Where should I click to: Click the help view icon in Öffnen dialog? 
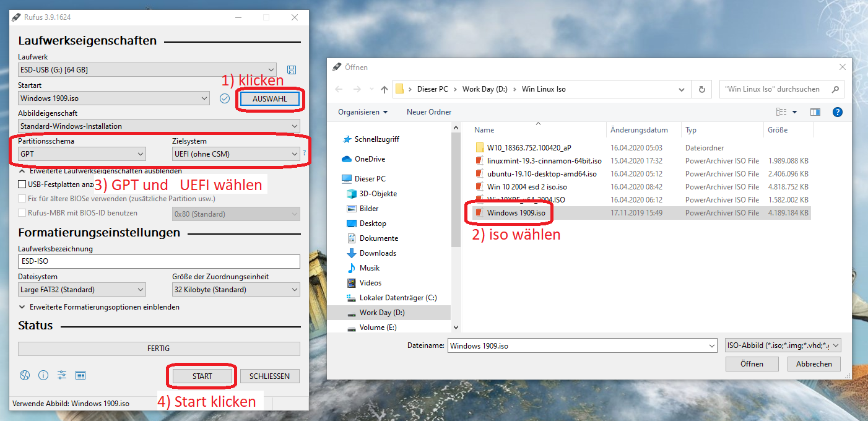[838, 112]
